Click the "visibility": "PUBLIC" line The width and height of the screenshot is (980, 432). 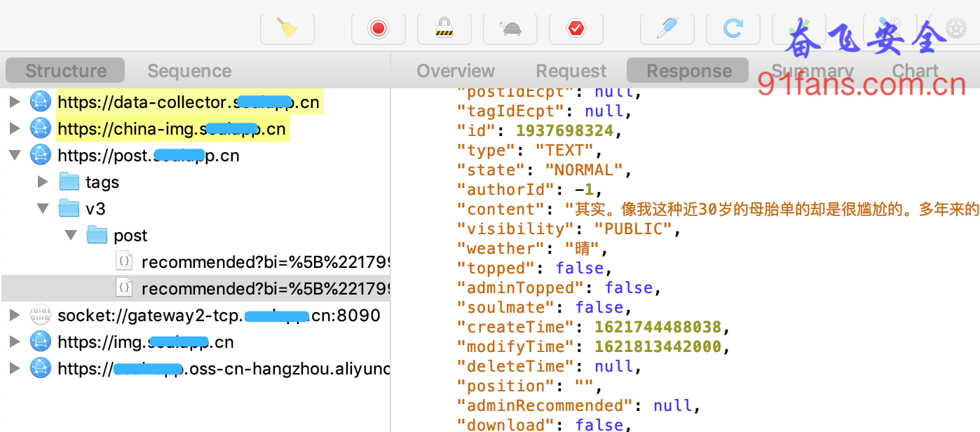(x=569, y=229)
